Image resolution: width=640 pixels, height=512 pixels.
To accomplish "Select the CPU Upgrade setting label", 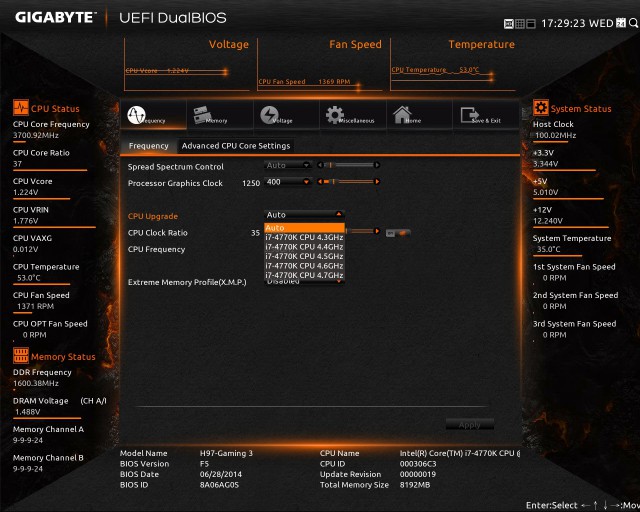I will pyautogui.click(x=153, y=216).
